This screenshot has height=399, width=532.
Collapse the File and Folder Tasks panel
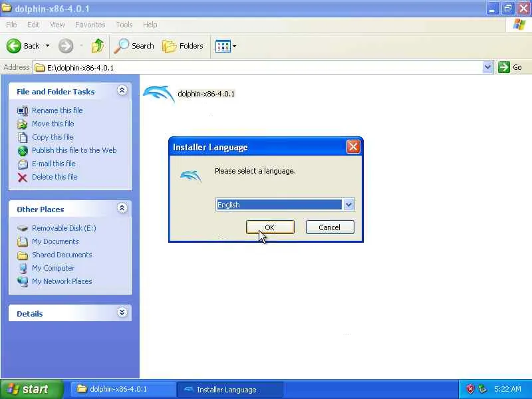point(122,90)
